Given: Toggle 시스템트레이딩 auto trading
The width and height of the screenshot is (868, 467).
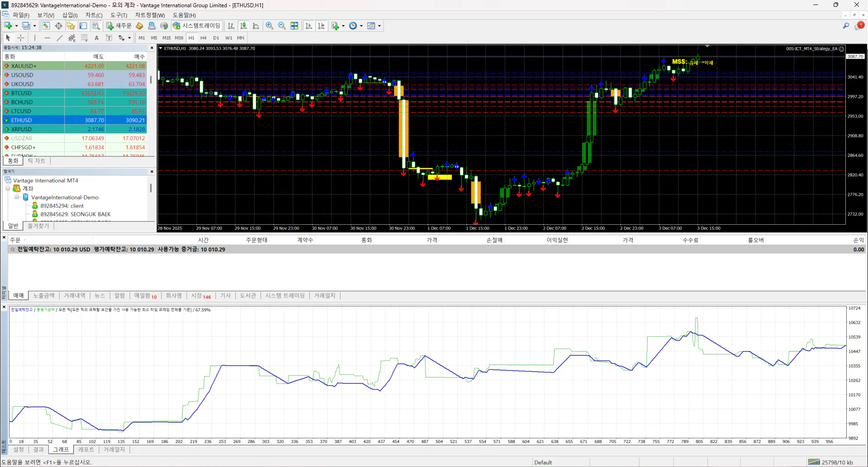Looking at the screenshot, I should [x=197, y=26].
